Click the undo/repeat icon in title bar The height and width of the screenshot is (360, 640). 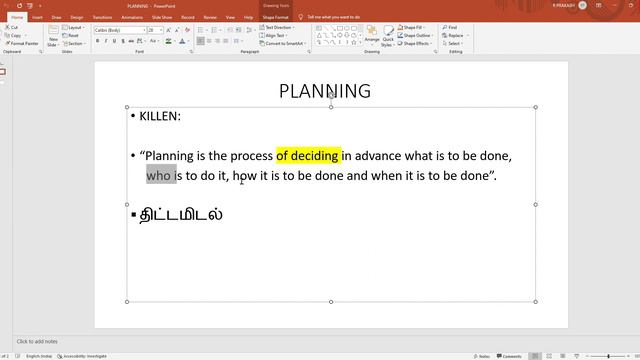click(19, 6)
